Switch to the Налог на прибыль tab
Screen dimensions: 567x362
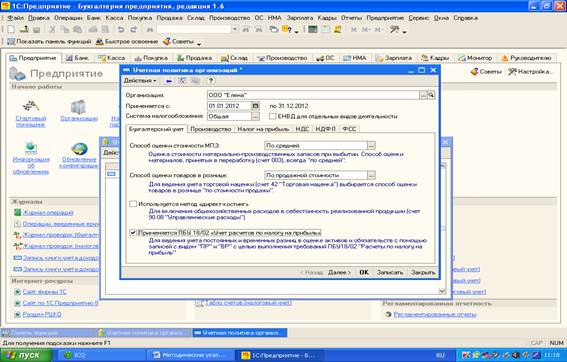click(x=263, y=129)
